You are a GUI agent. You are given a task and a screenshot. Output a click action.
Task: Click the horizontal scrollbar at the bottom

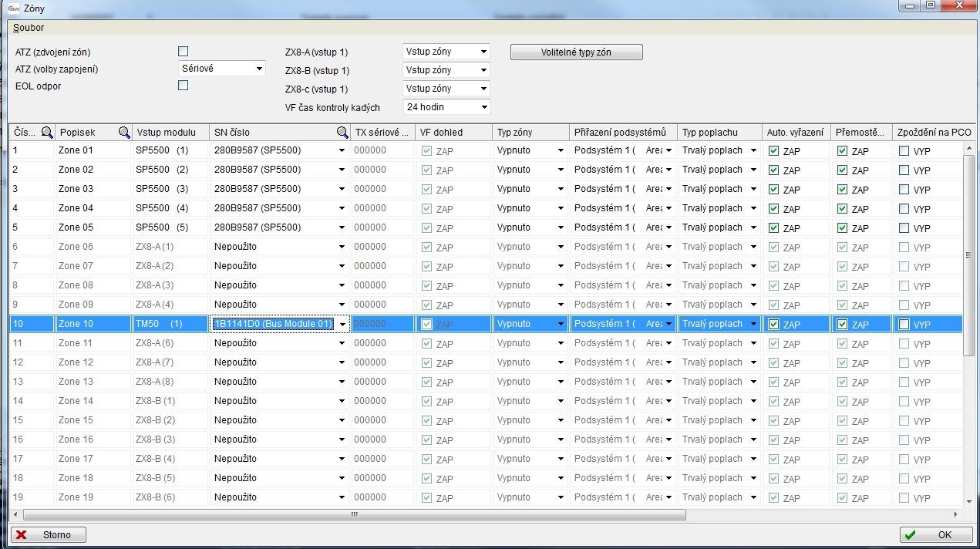point(355,514)
